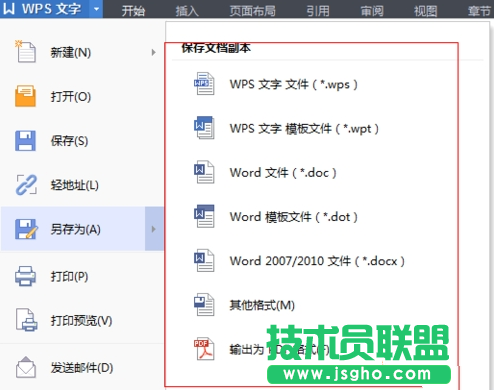This screenshot has height=390, width=494.
Task: Select the 审阅 tab
Action: tap(372, 11)
